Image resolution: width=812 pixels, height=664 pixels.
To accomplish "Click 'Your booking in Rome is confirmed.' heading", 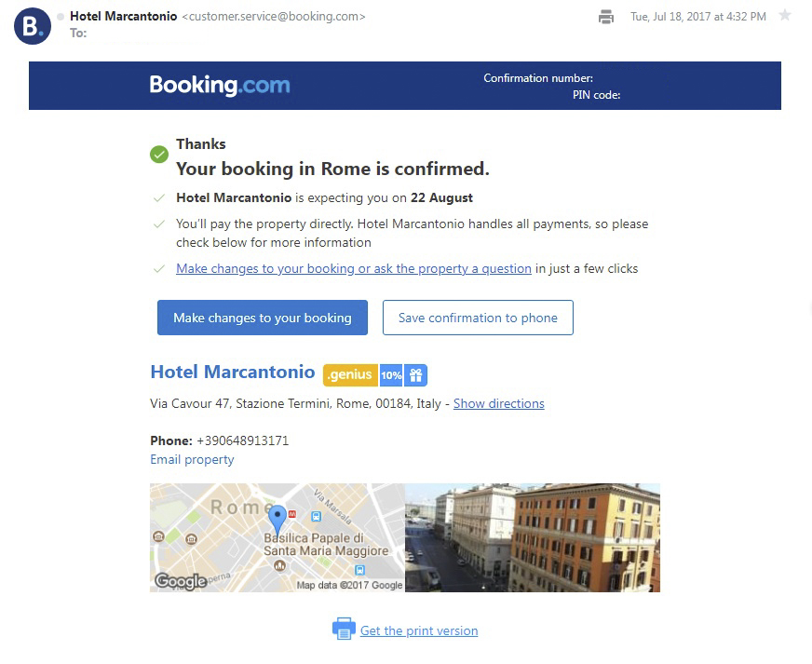I will pos(332,169).
